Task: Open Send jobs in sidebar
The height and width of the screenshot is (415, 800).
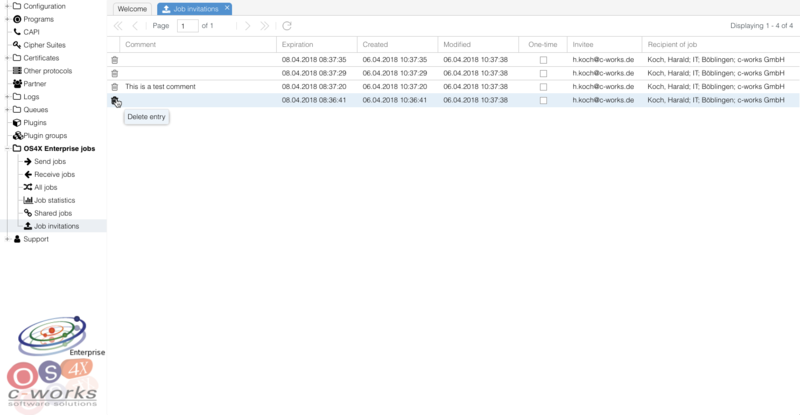Action: (x=50, y=161)
